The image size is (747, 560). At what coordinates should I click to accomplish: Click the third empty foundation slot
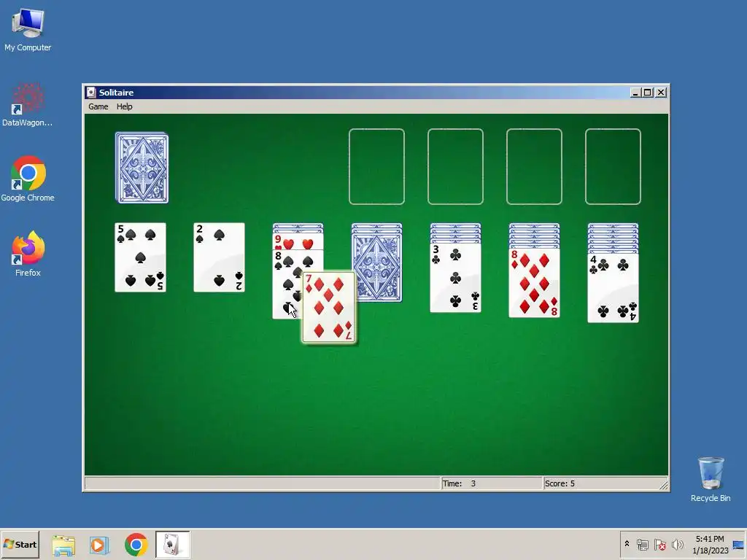534,167
